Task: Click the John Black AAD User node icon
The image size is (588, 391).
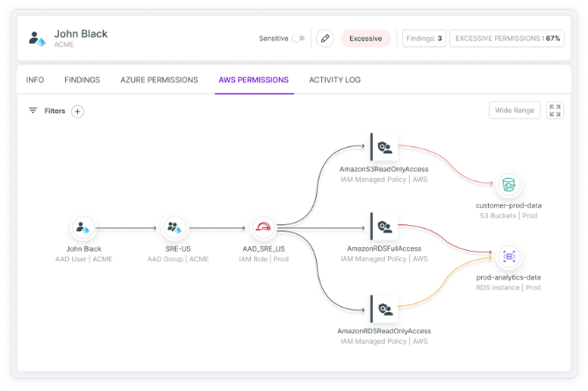Action: (83, 228)
